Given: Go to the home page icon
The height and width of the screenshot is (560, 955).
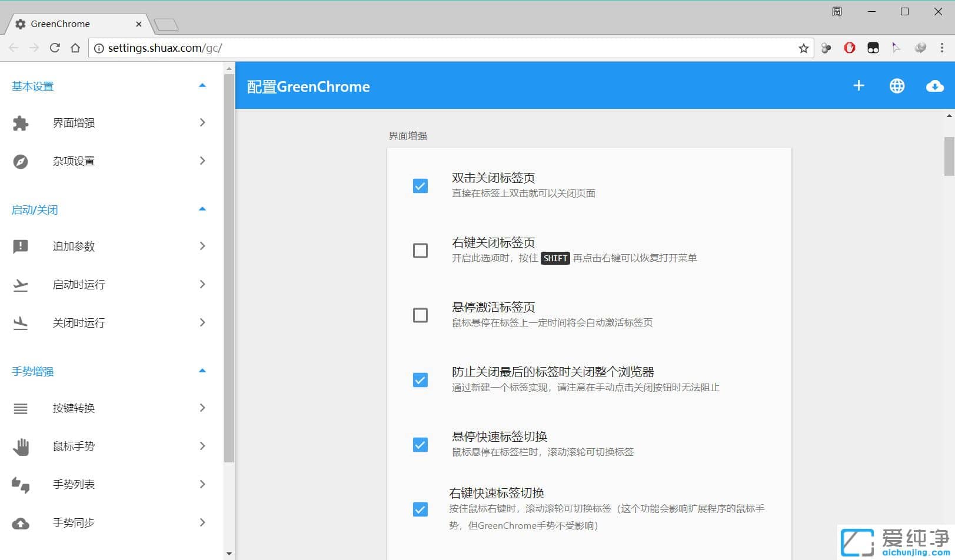Looking at the screenshot, I should coord(75,48).
